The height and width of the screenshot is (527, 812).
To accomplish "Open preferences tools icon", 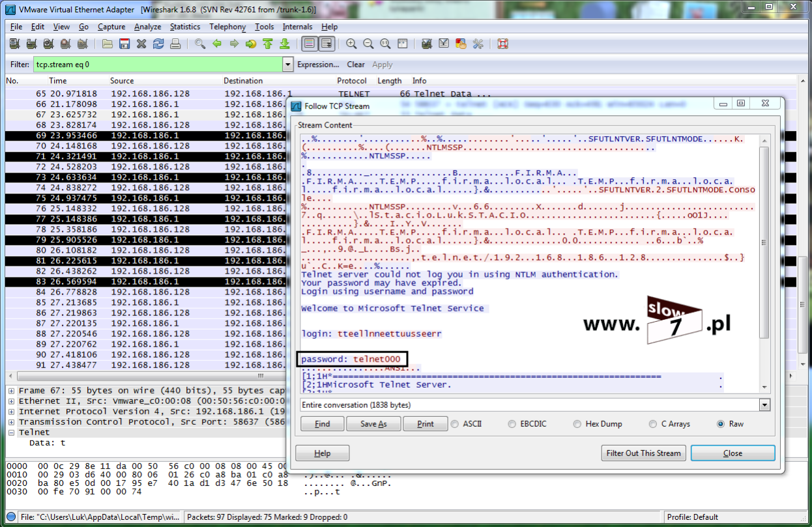I will tap(478, 44).
